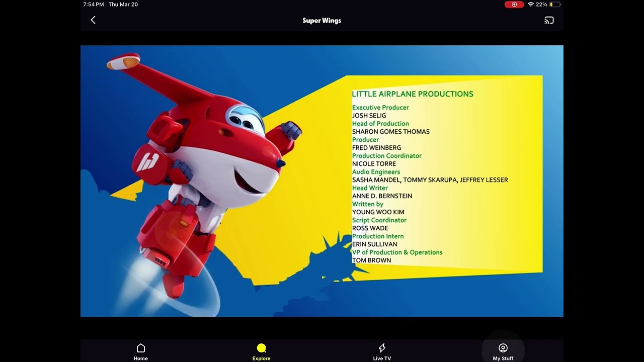Tap the Production Coordinator label
The image size is (644, 362).
(387, 156)
